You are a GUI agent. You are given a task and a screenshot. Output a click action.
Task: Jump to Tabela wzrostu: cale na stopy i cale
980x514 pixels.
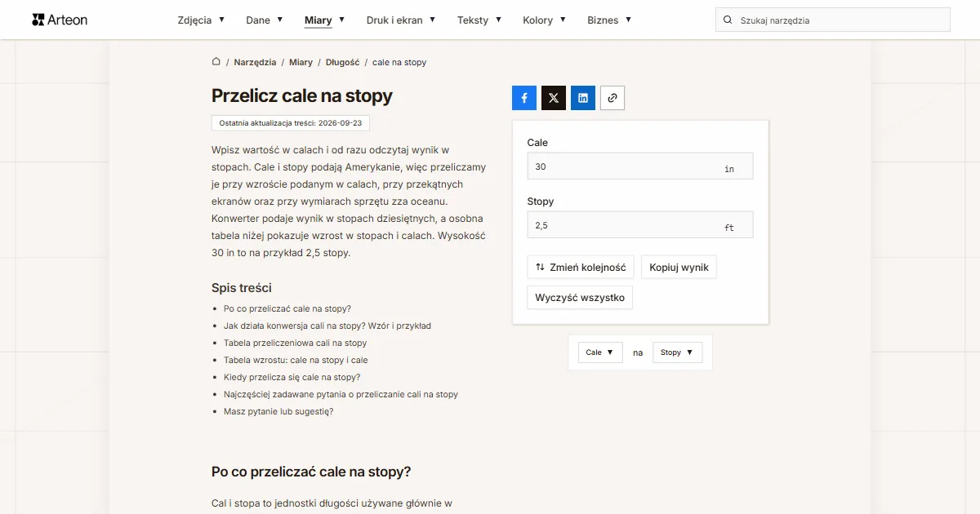coord(296,360)
